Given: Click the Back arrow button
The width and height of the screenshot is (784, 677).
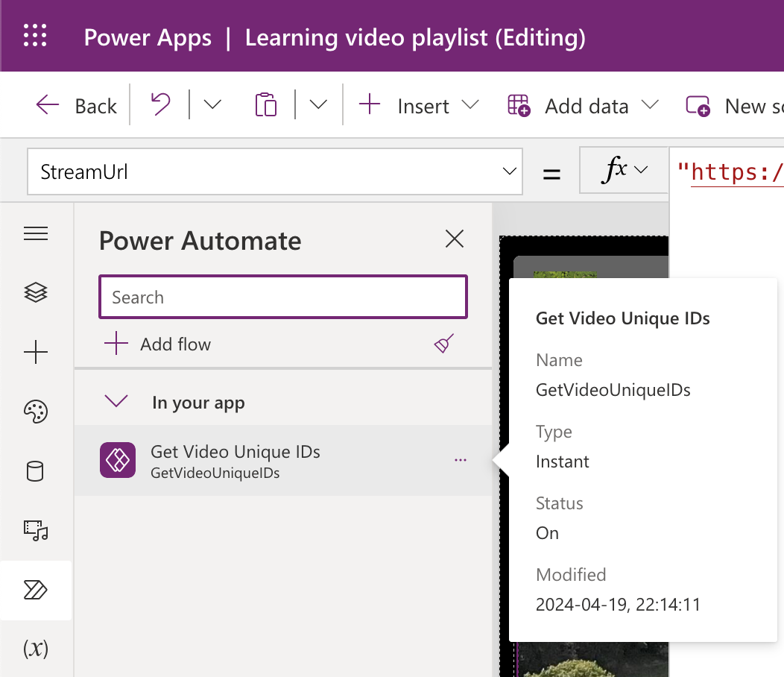Looking at the screenshot, I should [x=76, y=106].
